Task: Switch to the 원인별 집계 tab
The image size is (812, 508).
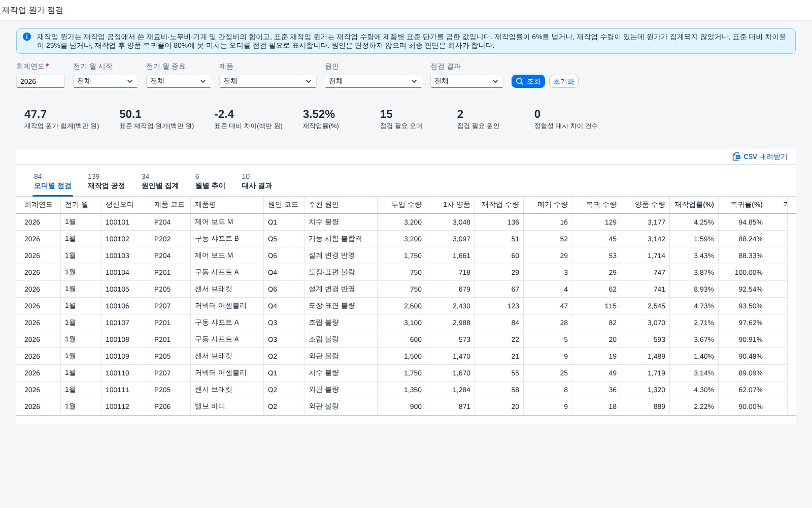Action: [x=160, y=182]
